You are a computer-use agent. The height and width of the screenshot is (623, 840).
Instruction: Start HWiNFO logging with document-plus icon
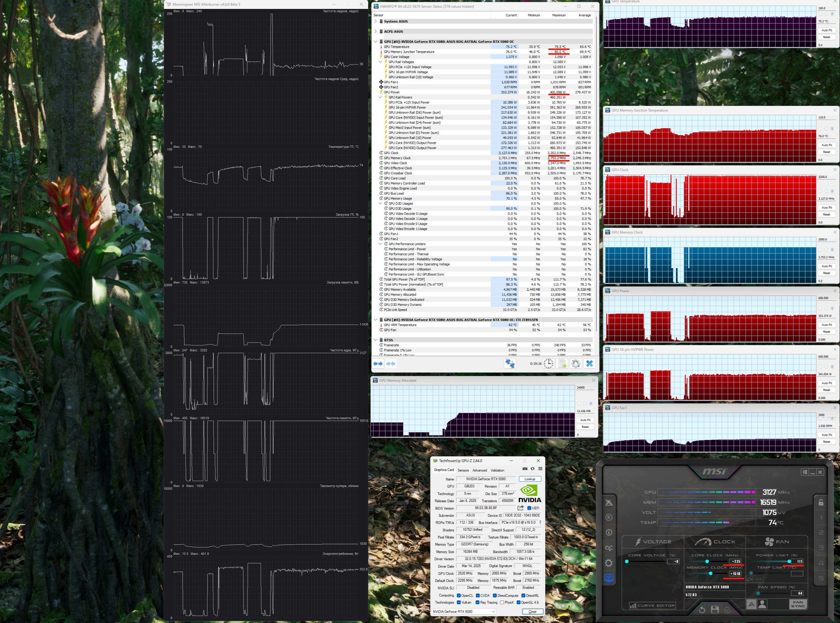coord(562,364)
